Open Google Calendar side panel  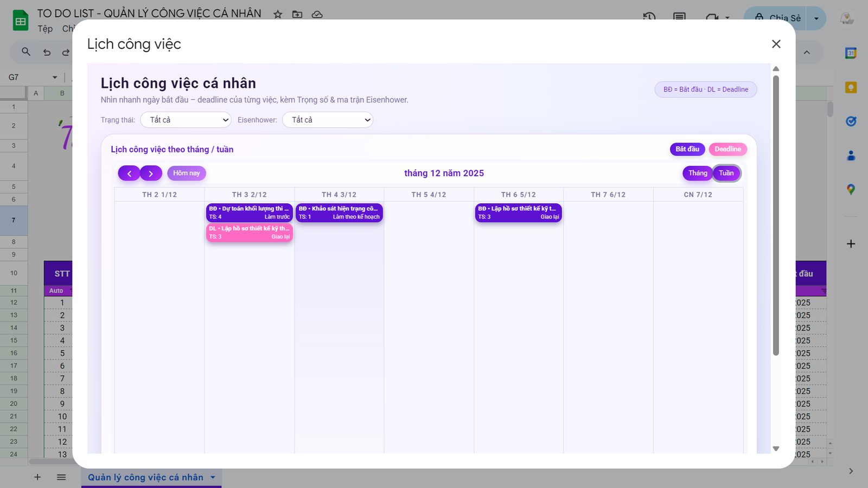pos(851,53)
